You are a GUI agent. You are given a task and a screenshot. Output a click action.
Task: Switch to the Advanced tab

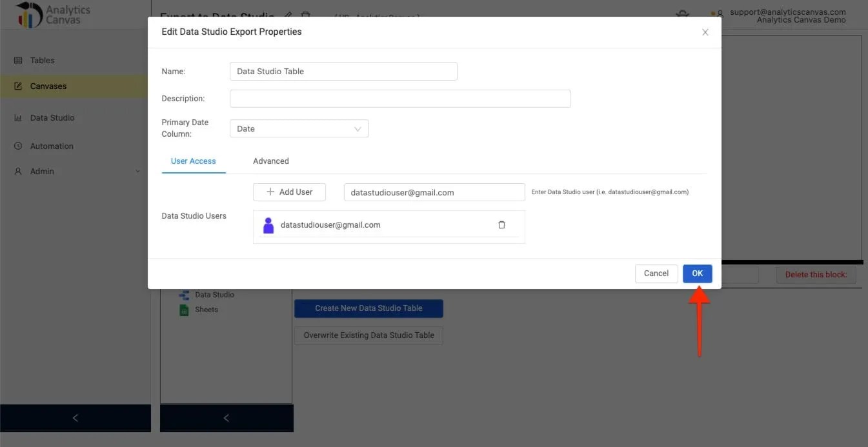(x=271, y=161)
